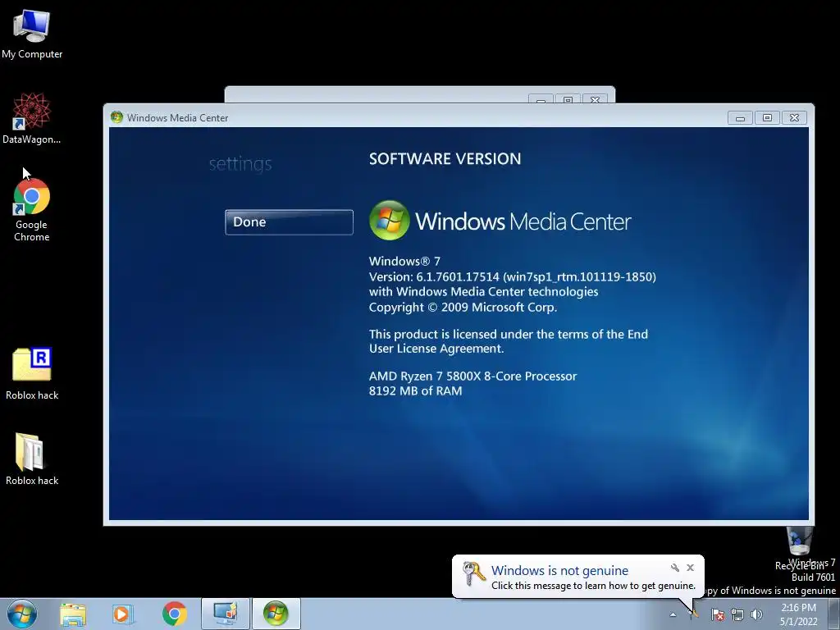Close the not genuine notification balloon

coord(690,568)
